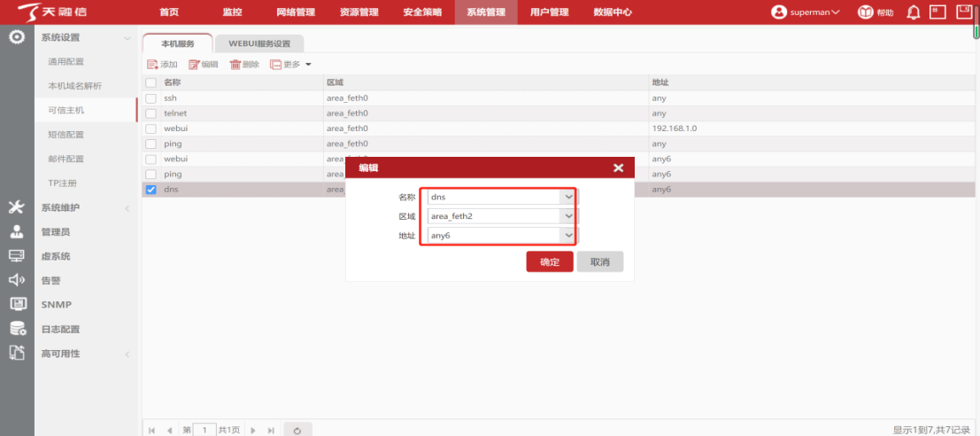Viewport: 980px width, 436px height.
Task: Switch to the WEBUI服务设置 tab
Action: coord(259,43)
